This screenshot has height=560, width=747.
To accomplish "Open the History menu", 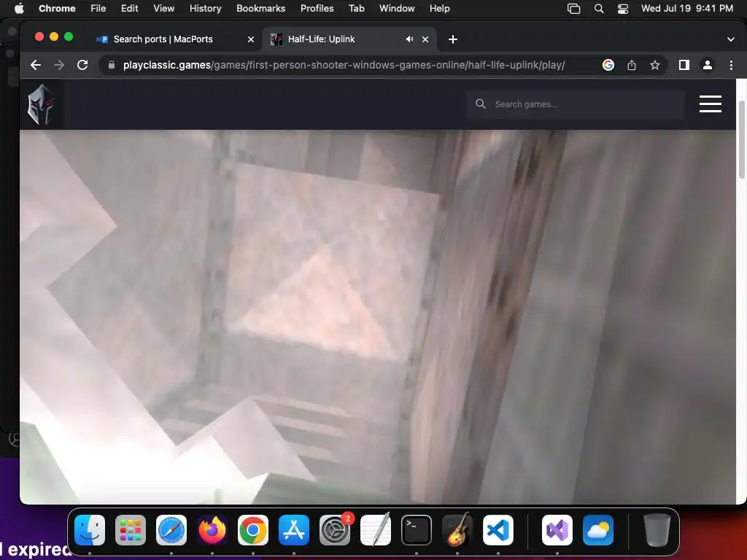I will 205,8.
